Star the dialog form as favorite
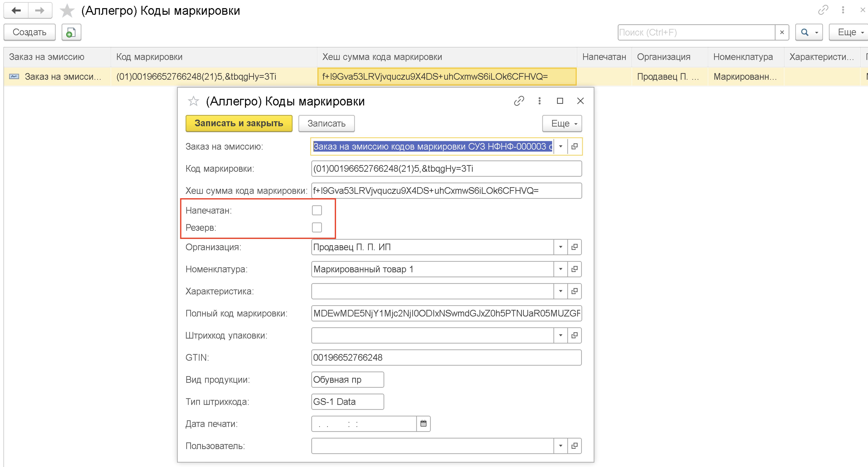 tap(193, 101)
